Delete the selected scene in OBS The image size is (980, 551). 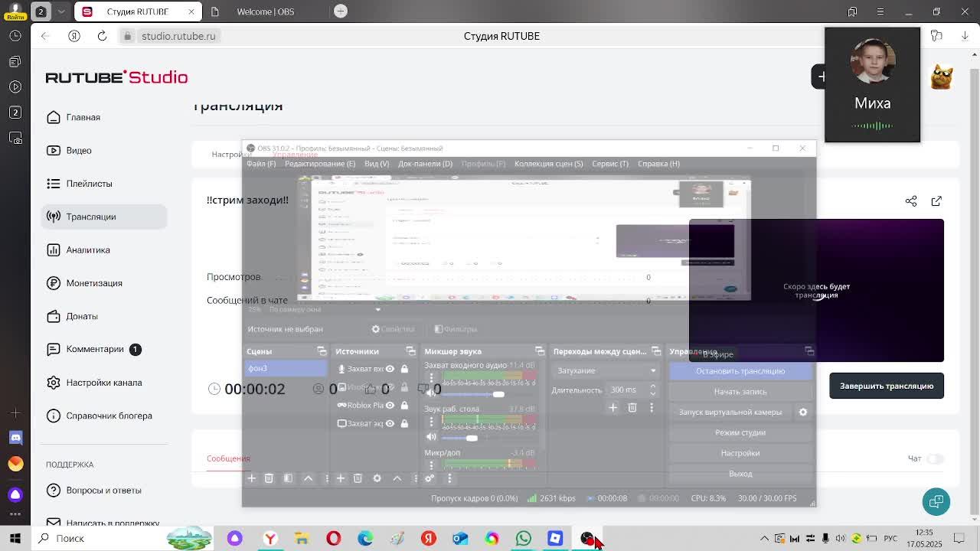(x=269, y=478)
